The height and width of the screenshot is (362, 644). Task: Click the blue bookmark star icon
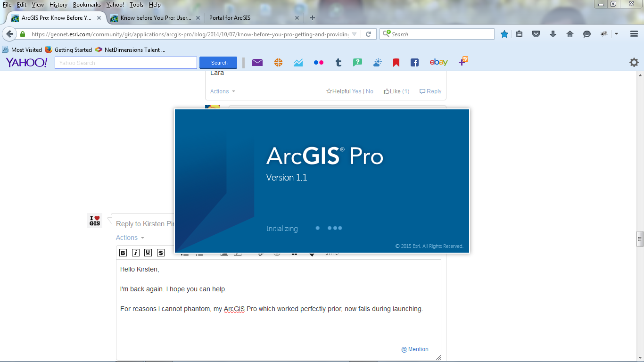point(504,34)
